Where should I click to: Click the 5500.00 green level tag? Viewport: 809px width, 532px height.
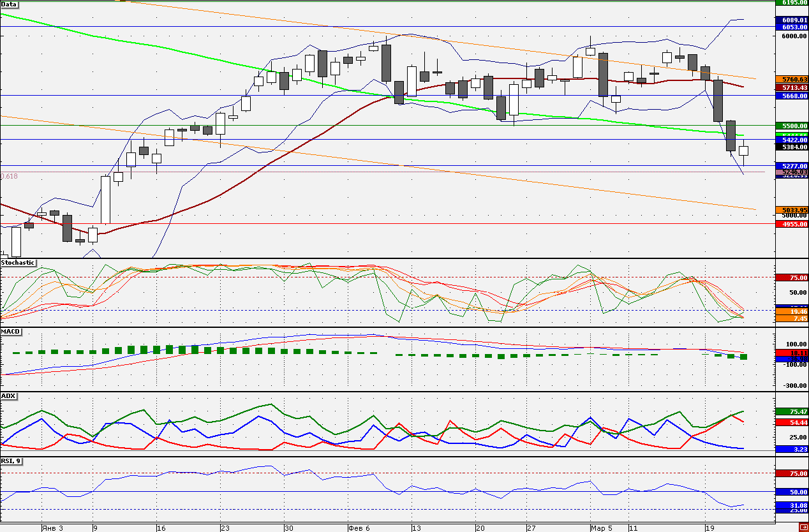[x=792, y=126]
